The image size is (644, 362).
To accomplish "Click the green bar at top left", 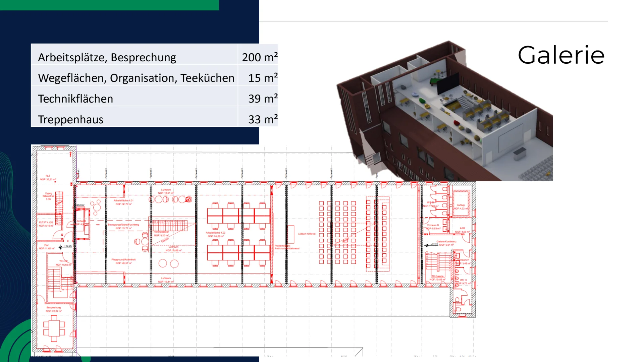I will pyautogui.click(x=109, y=5).
